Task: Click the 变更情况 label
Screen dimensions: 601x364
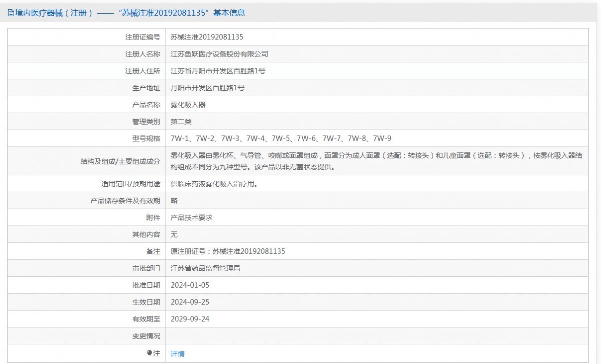Action: (x=146, y=337)
